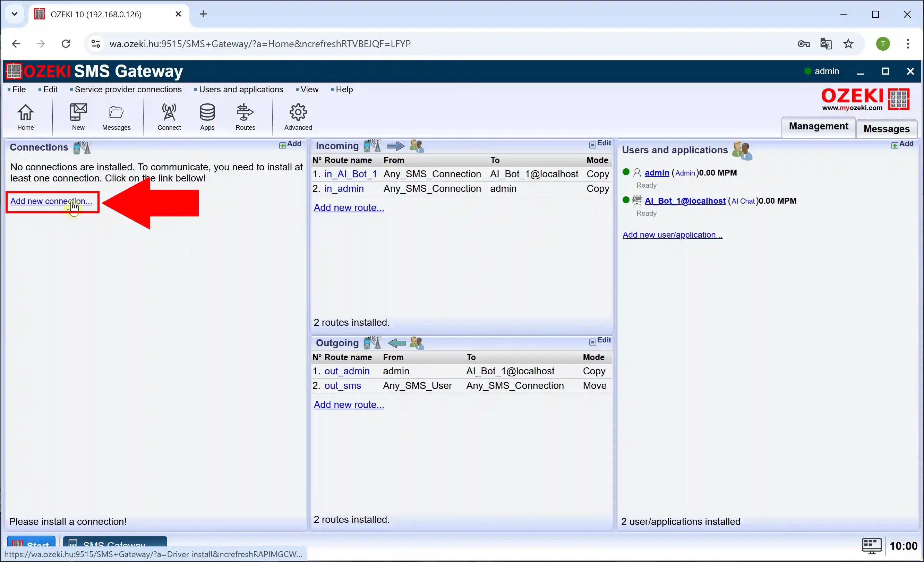Image resolution: width=924 pixels, height=562 pixels.
Task: Click the Connect antenna toolbar icon
Action: [169, 117]
